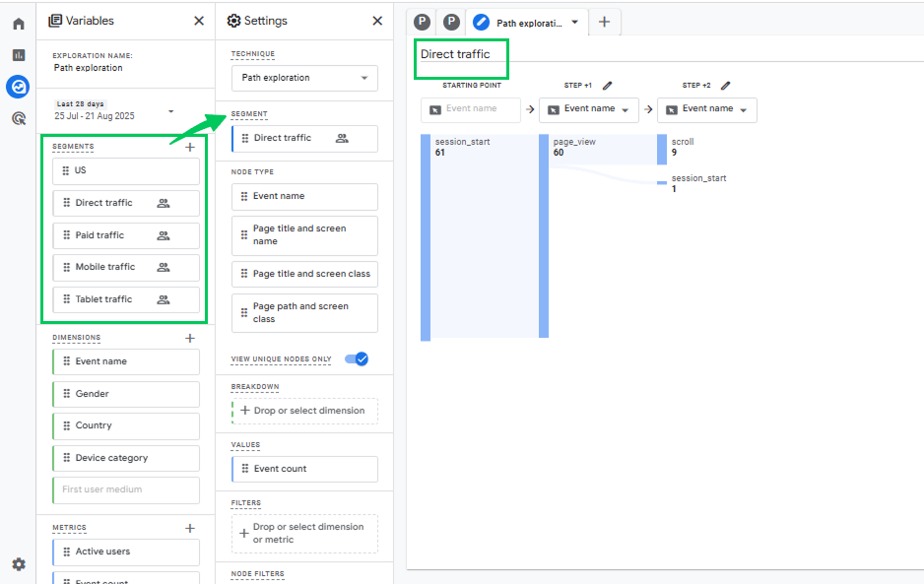Viewport: 924px width, 584px height.
Task: Choose Page path and screen class node
Action: tap(304, 313)
